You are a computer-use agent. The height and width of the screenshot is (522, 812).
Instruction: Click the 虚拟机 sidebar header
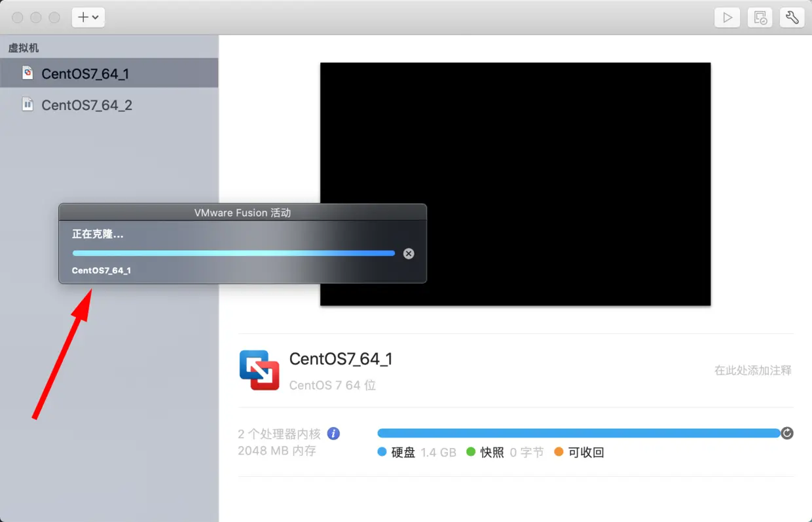(24, 48)
